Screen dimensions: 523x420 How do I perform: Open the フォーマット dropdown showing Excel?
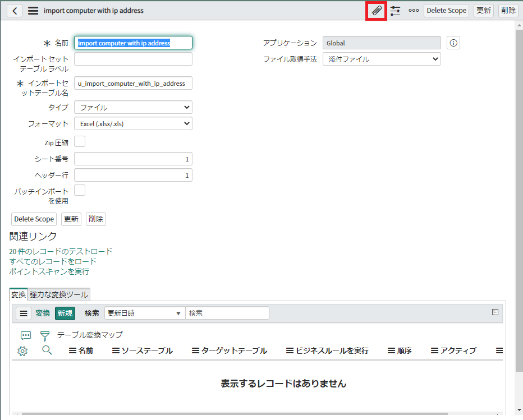click(133, 124)
